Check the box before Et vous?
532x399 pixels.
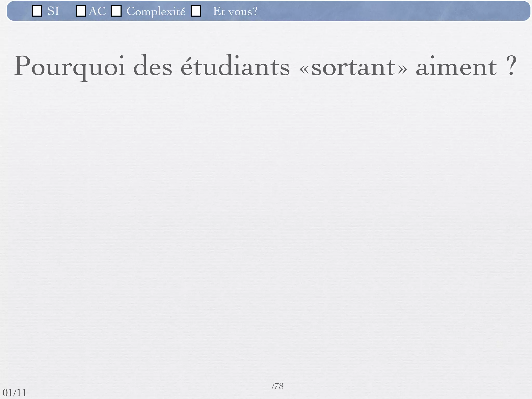(196, 11)
